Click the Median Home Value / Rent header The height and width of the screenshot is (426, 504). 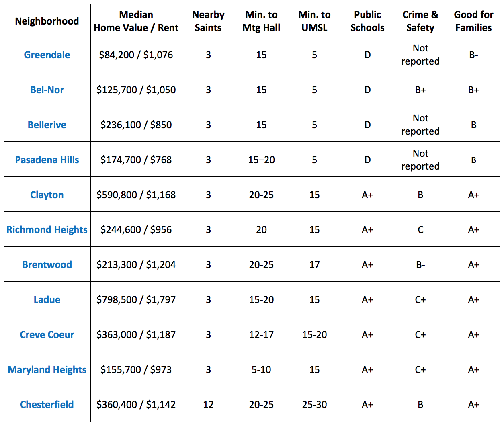(136, 21)
